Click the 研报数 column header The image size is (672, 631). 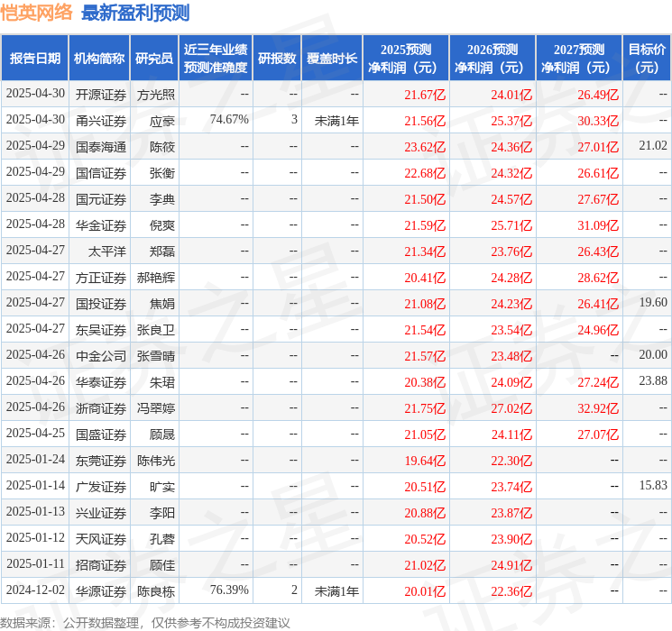click(277, 59)
